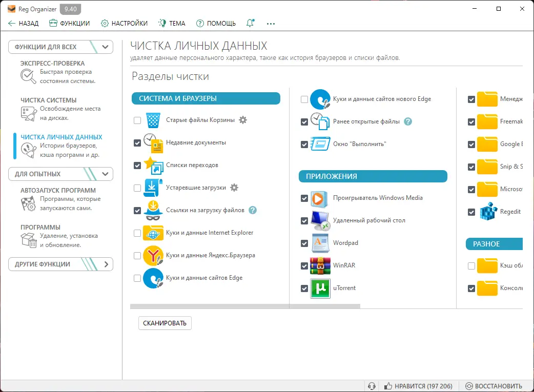Check new Edge cookies and site data
Viewport: 534px width, 392px height.
pos(304,99)
